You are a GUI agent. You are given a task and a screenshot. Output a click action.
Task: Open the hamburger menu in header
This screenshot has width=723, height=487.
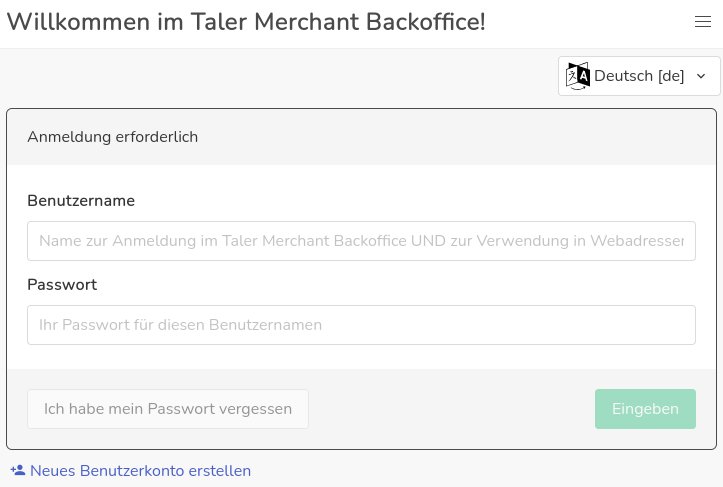coord(702,22)
